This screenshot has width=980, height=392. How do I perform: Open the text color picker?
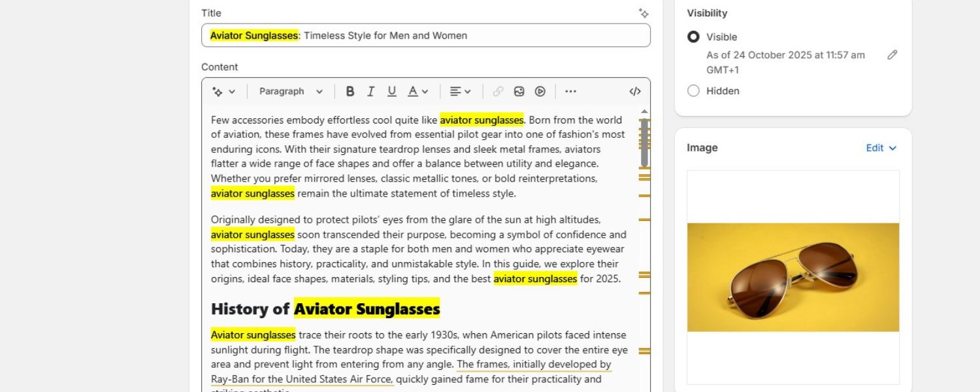point(417,91)
